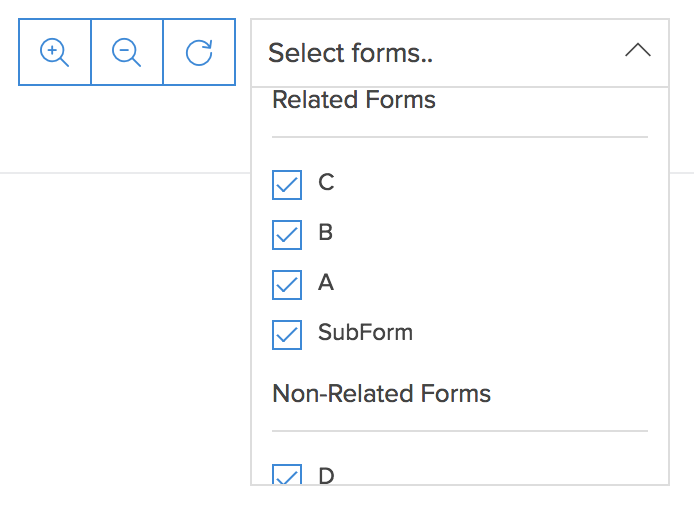Uncheck the checkbox for form B
This screenshot has height=508, width=694.
click(x=287, y=235)
